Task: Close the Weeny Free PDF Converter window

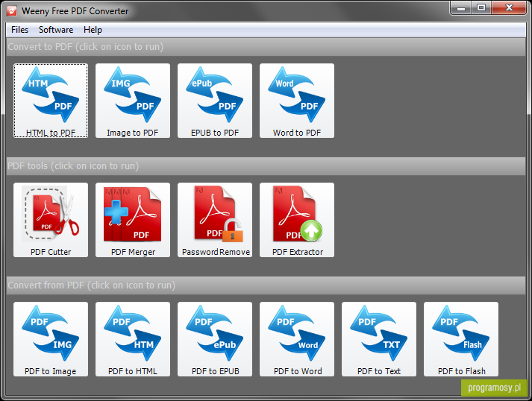Action: pyautogui.click(x=509, y=7)
